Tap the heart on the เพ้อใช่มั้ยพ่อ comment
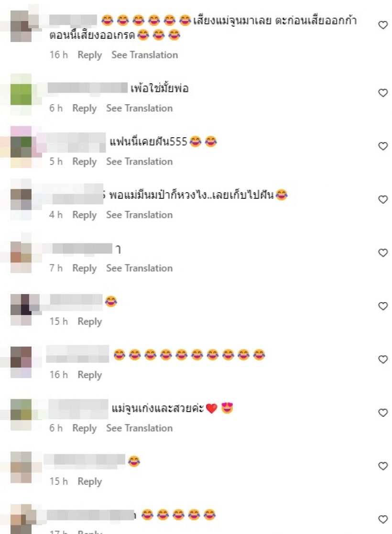 383,93
